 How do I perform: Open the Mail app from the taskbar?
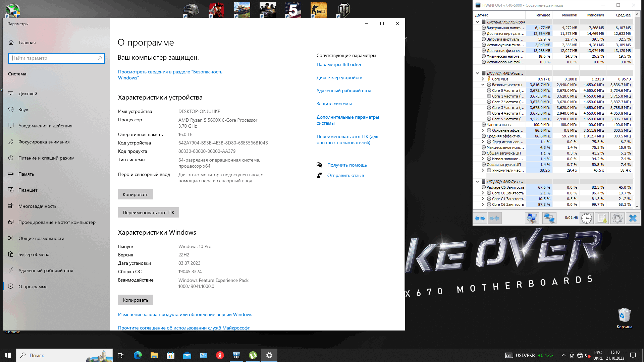[x=187, y=355]
